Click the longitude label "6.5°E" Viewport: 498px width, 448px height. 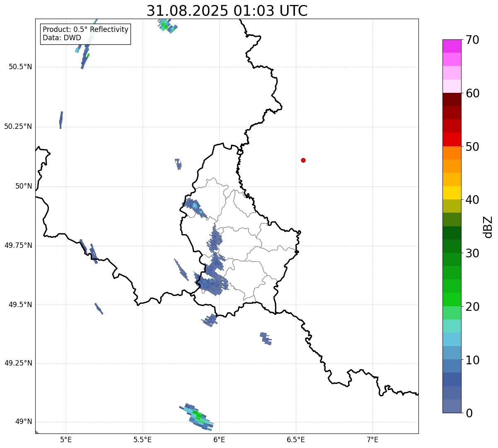coord(296,439)
